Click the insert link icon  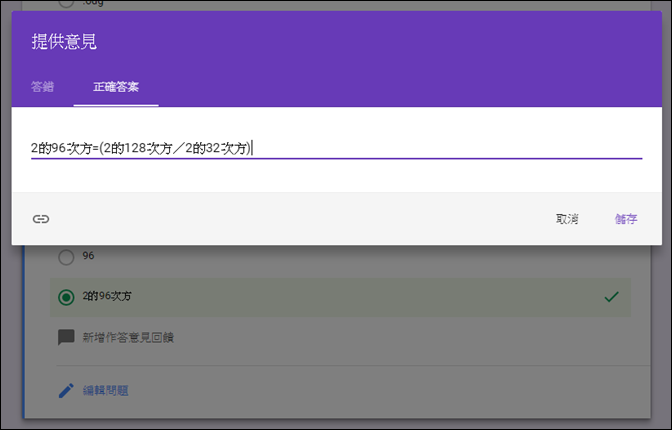pos(41,219)
